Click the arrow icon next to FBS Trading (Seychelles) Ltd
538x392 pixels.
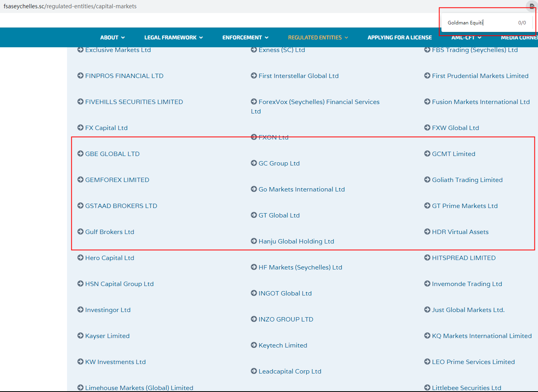pos(427,50)
